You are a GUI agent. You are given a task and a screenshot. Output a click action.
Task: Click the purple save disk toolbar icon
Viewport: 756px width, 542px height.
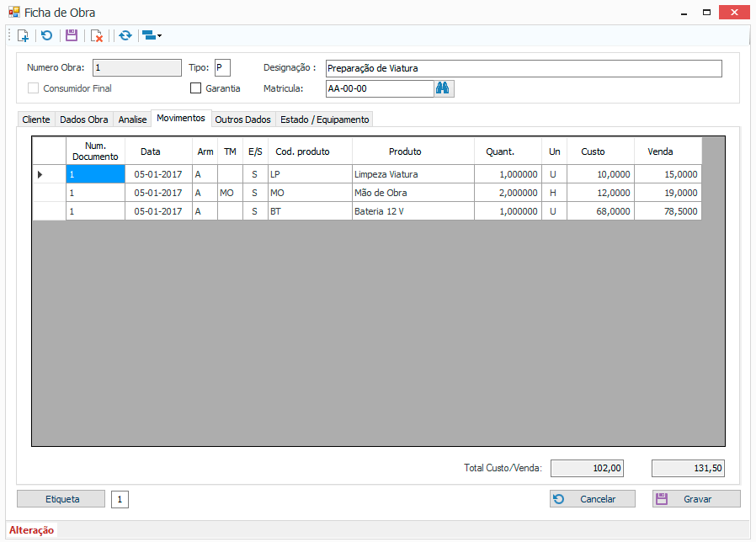coord(72,35)
